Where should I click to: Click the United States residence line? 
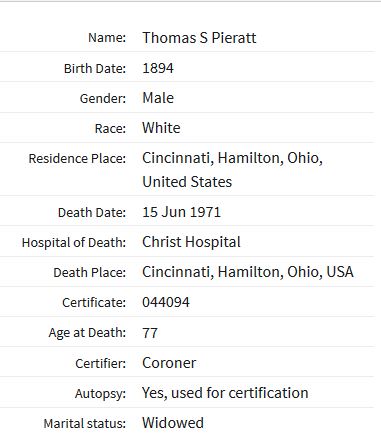coord(187,182)
